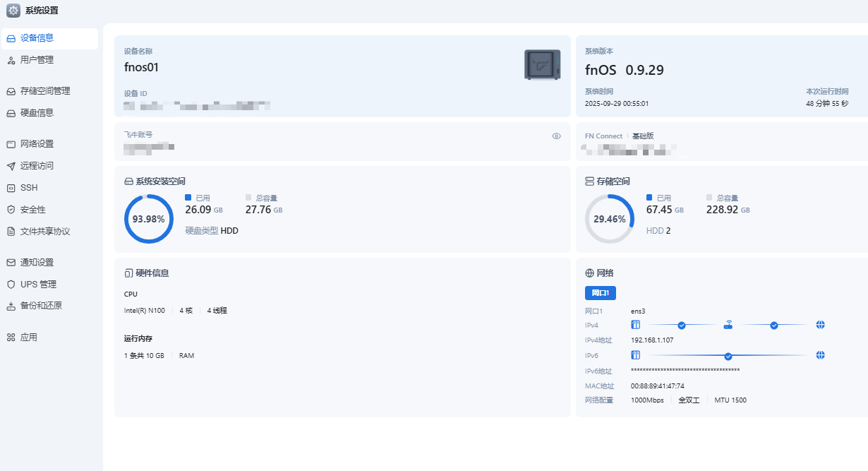This screenshot has width=868, height=471.
Task: Click the NAS device image icon
Action: coord(543,64)
